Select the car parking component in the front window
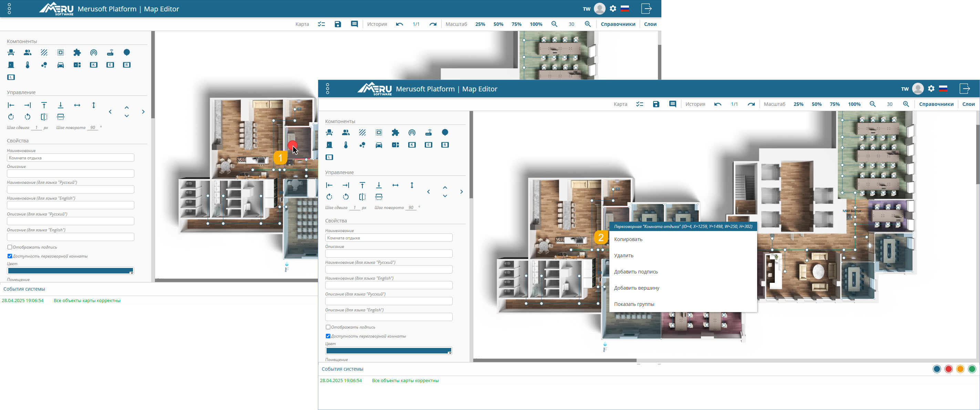 tap(379, 145)
